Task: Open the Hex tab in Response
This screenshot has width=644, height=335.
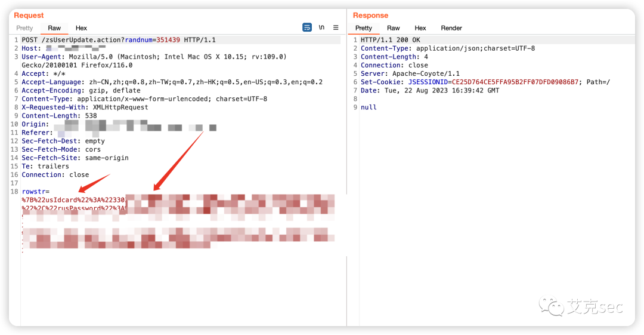Action: [420, 28]
